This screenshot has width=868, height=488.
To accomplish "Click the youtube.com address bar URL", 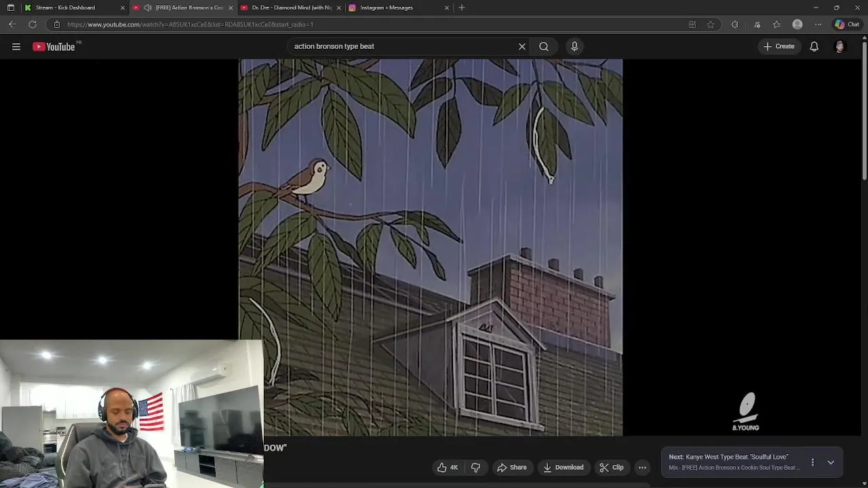I will [190, 24].
